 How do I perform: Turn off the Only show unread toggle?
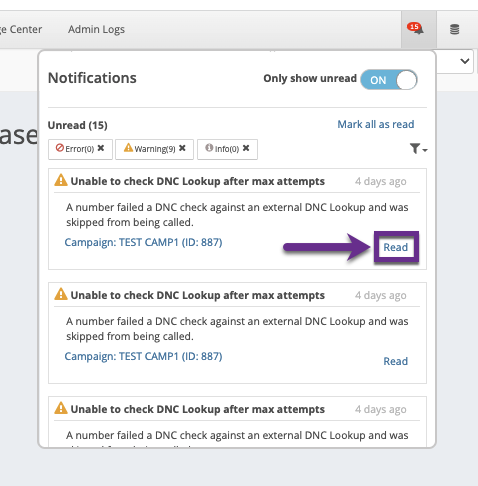(389, 80)
